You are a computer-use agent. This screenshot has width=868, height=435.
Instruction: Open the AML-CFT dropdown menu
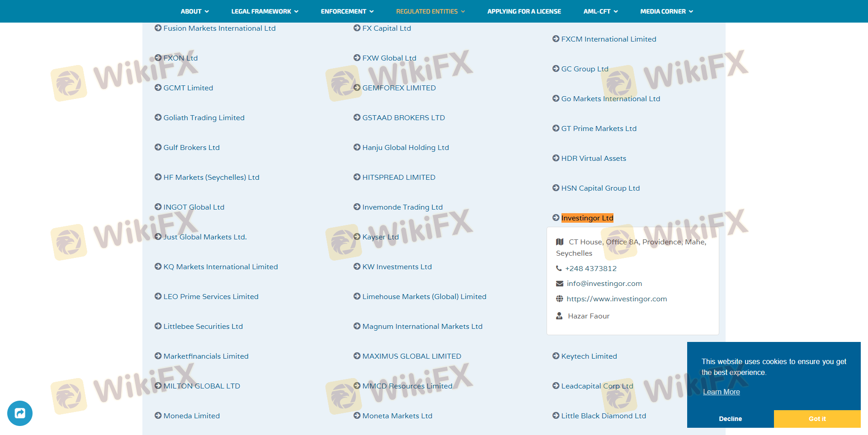(600, 11)
